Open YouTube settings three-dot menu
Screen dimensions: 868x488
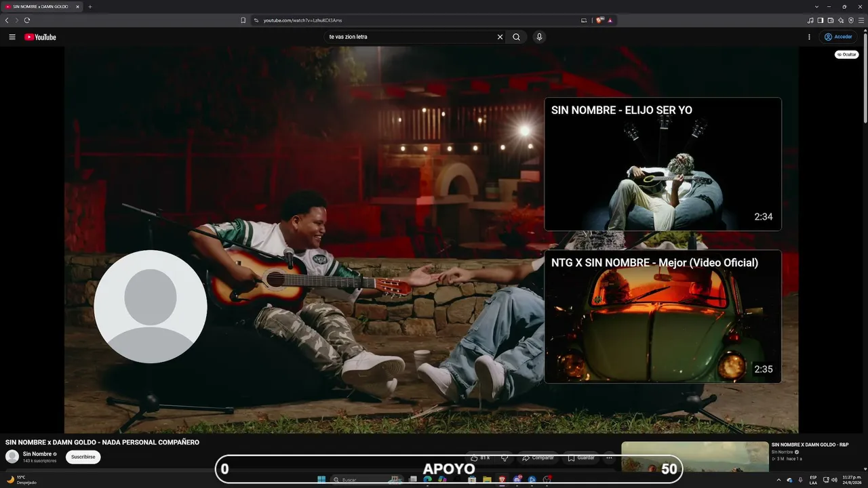(809, 37)
